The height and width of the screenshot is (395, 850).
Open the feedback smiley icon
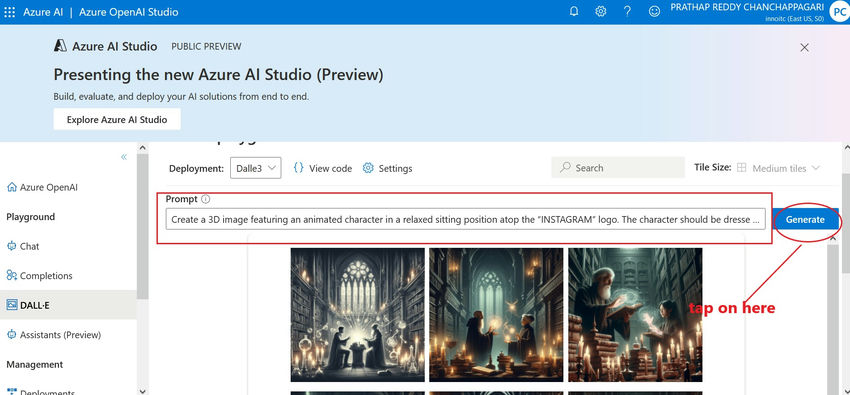click(654, 11)
